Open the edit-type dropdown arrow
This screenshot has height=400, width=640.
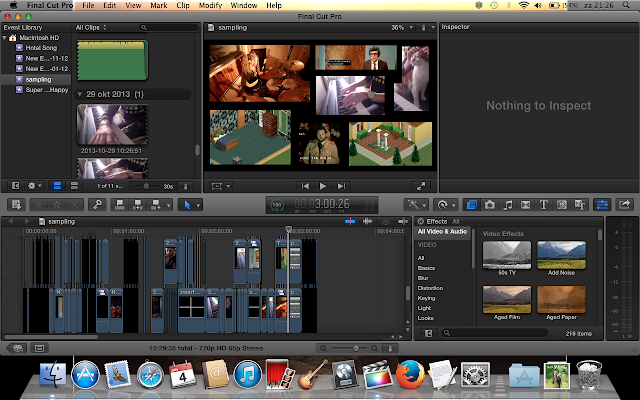[x=169, y=205]
